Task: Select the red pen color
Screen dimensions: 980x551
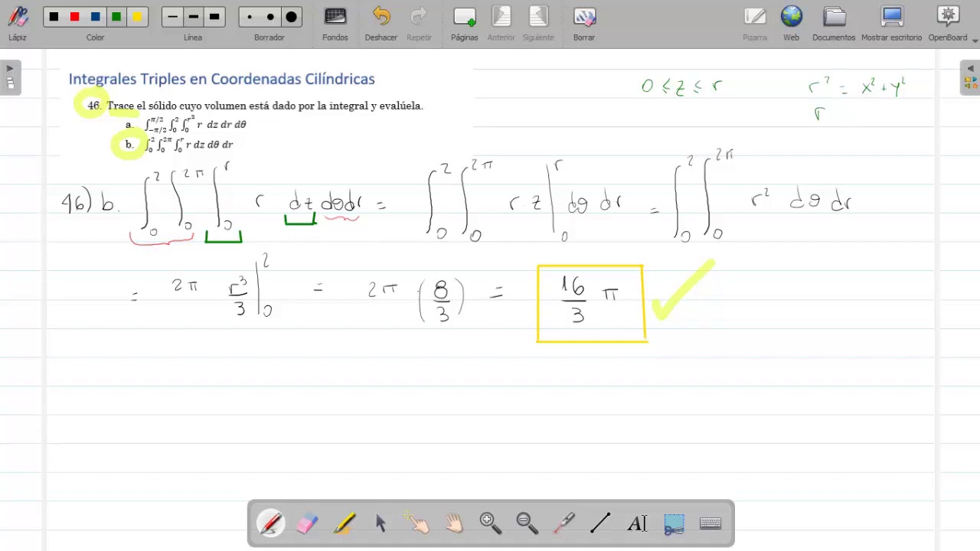Action: [x=74, y=17]
